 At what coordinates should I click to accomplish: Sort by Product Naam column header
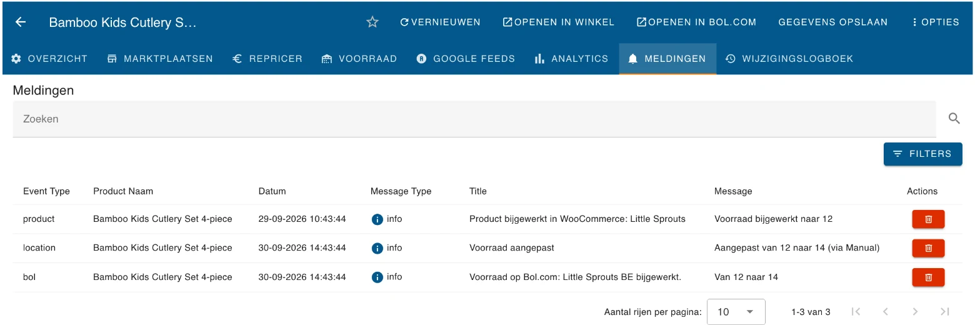[123, 191]
